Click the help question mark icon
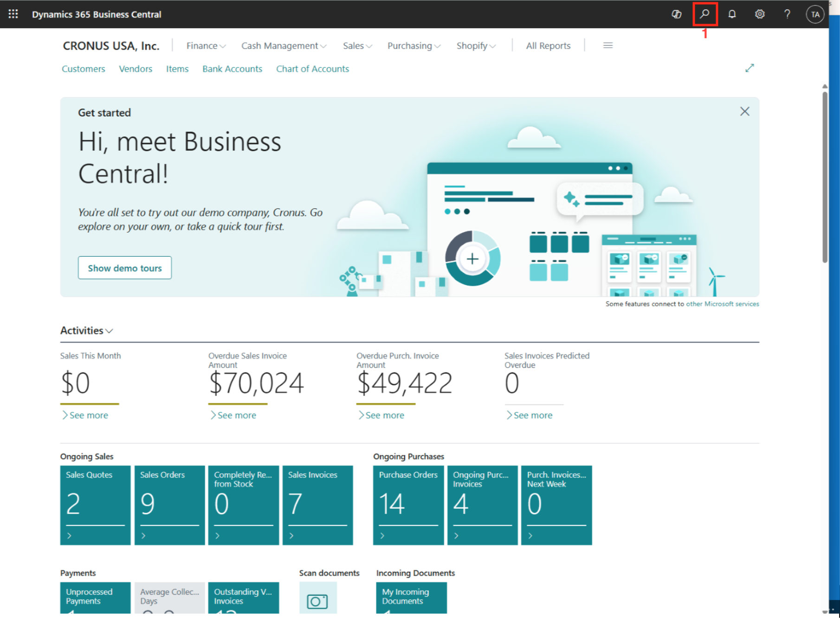 pos(787,14)
